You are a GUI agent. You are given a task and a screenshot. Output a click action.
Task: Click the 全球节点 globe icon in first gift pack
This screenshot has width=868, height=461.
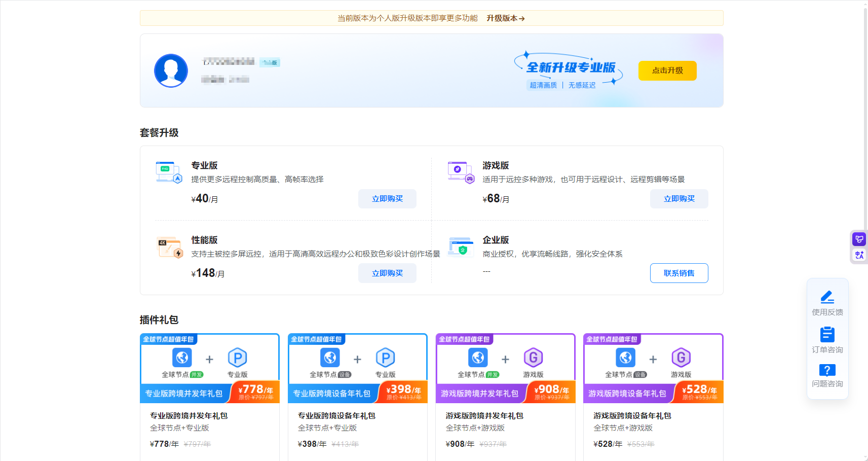(182, 359)
